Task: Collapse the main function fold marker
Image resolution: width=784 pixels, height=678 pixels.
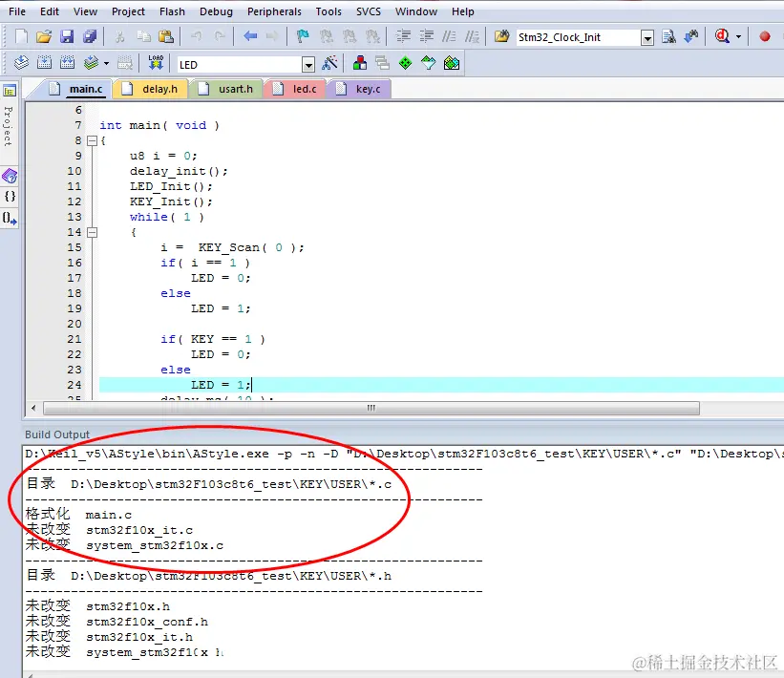Action: point(92,141)
